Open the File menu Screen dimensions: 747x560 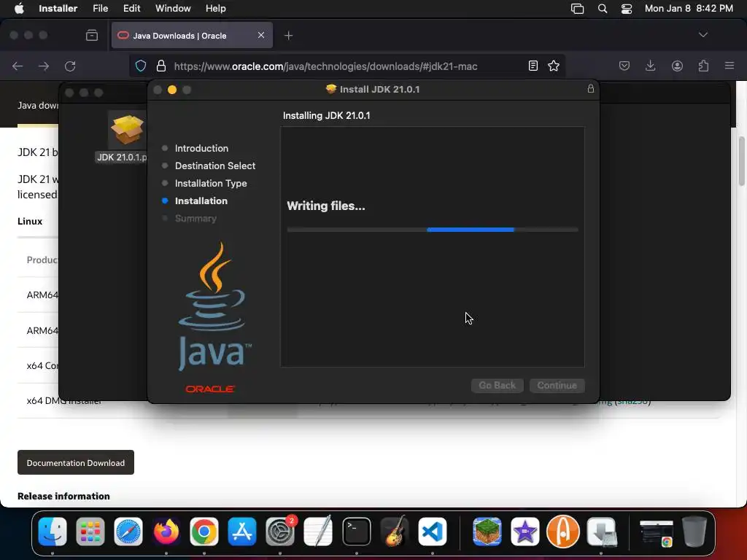[x=100, y=9]
